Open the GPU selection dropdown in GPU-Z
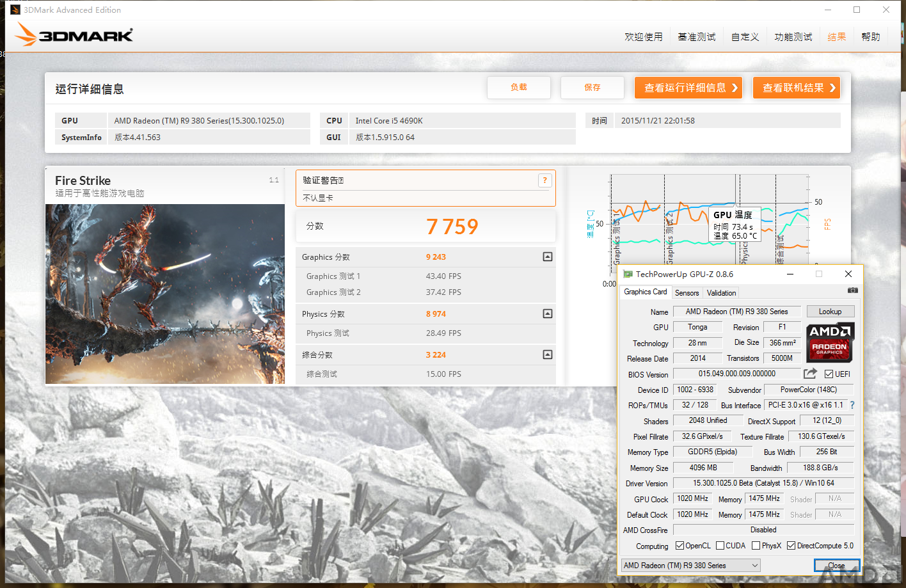This screenshot has height=588, width=906. pos(690,566)
